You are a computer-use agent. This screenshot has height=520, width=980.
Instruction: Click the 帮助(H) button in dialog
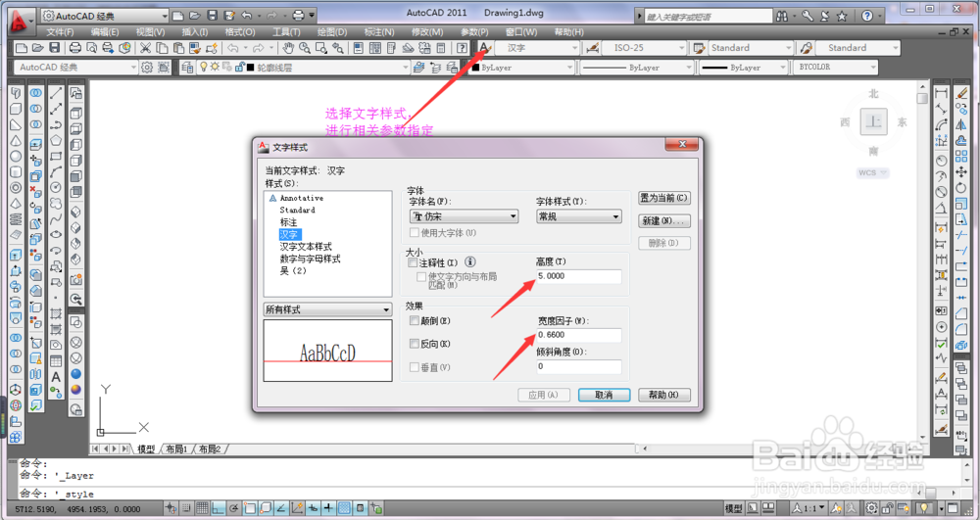coord(663,396)
